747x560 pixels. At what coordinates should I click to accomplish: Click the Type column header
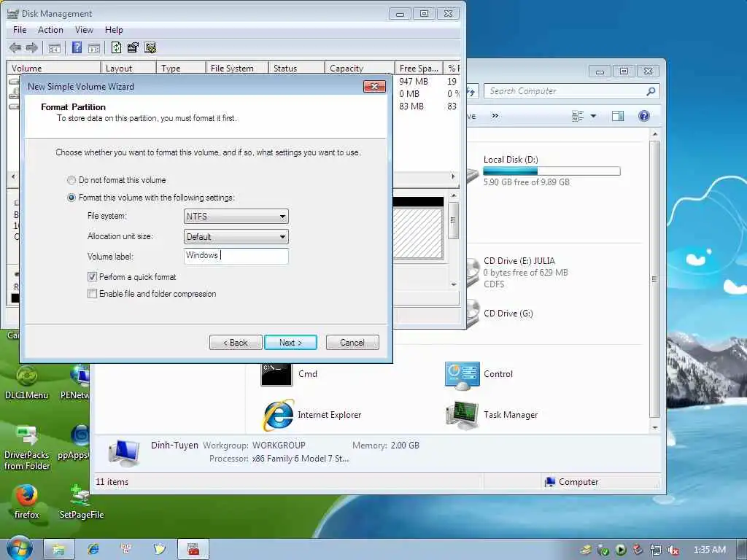(181, 68)
